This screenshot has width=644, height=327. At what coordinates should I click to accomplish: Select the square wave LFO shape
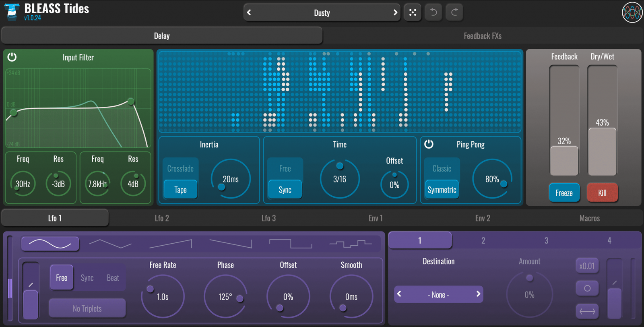coord(290,244)
